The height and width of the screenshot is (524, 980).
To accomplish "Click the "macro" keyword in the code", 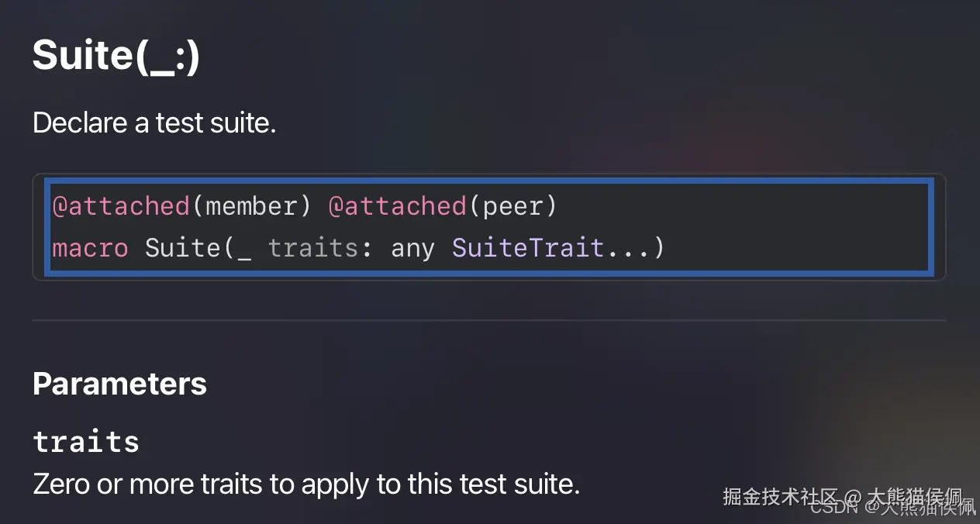I will click(90, 248).
